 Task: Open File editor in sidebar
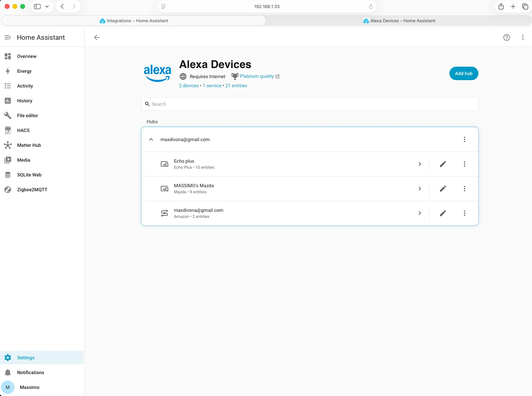point(42,115)
